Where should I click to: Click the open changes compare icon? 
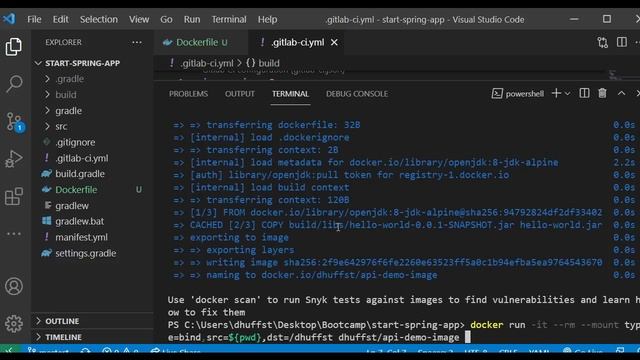click(x=602, y=42)
